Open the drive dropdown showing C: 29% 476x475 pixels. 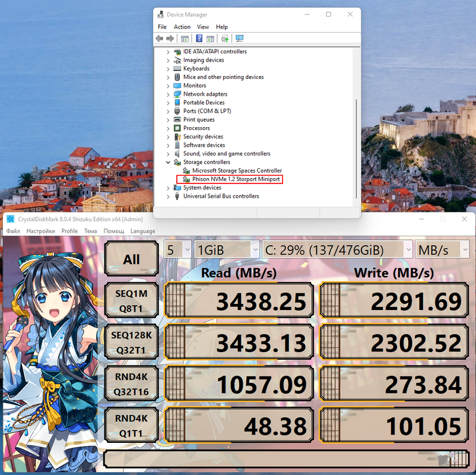pyautogui.click(x=337, y=250)
